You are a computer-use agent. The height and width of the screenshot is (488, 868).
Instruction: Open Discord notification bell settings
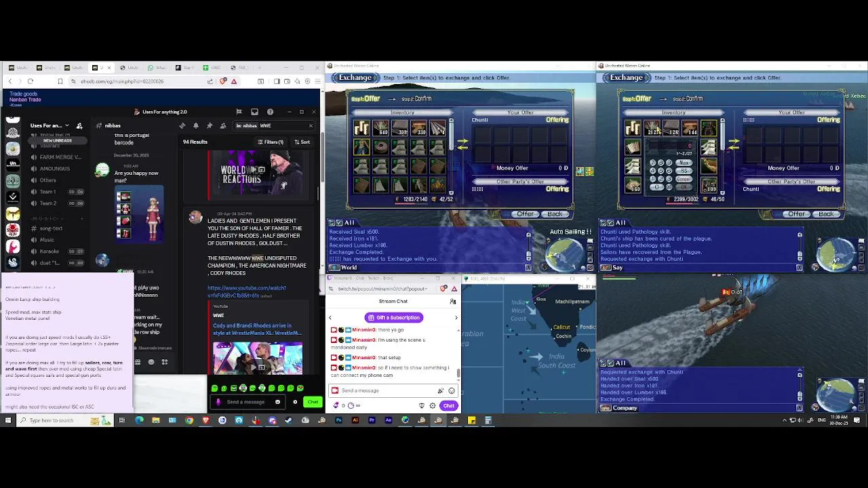tap(195, 125)
